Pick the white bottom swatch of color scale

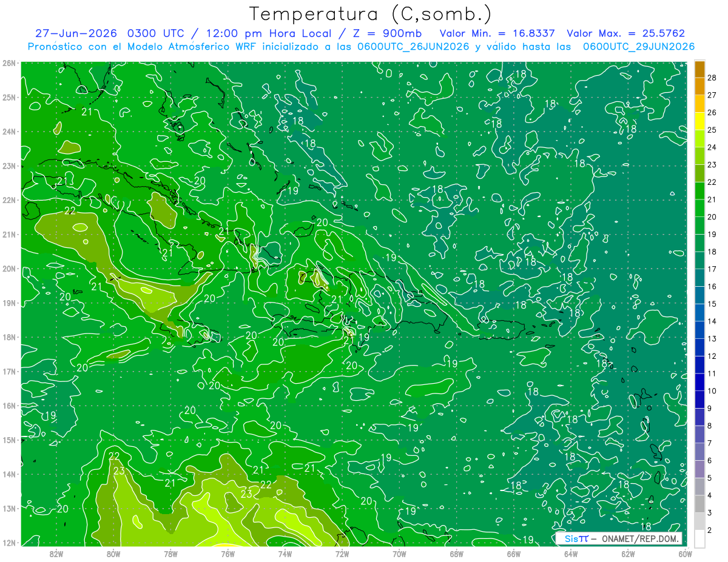(x=699, y=538)
